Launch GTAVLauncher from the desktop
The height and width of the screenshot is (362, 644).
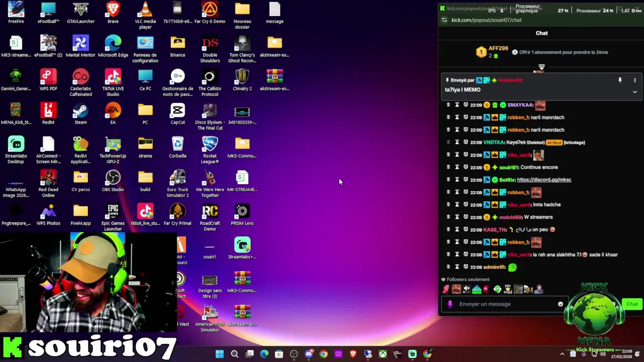click(x=80, y=13)
